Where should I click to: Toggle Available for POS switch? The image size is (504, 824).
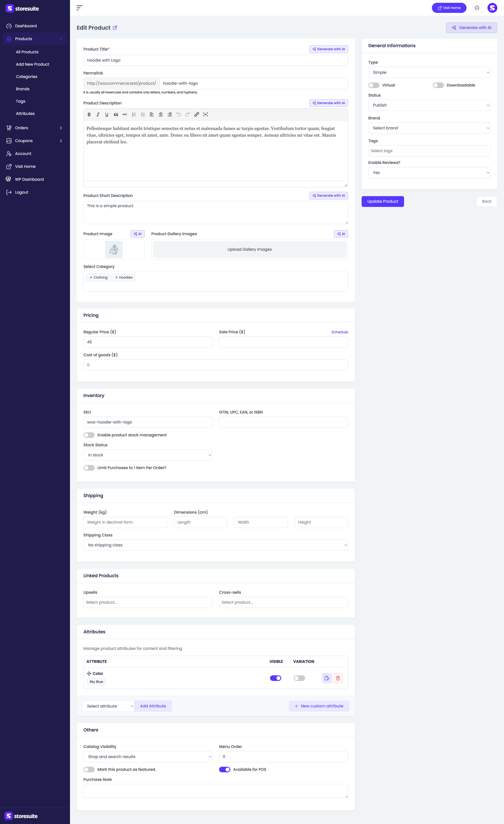click(225, 770)
